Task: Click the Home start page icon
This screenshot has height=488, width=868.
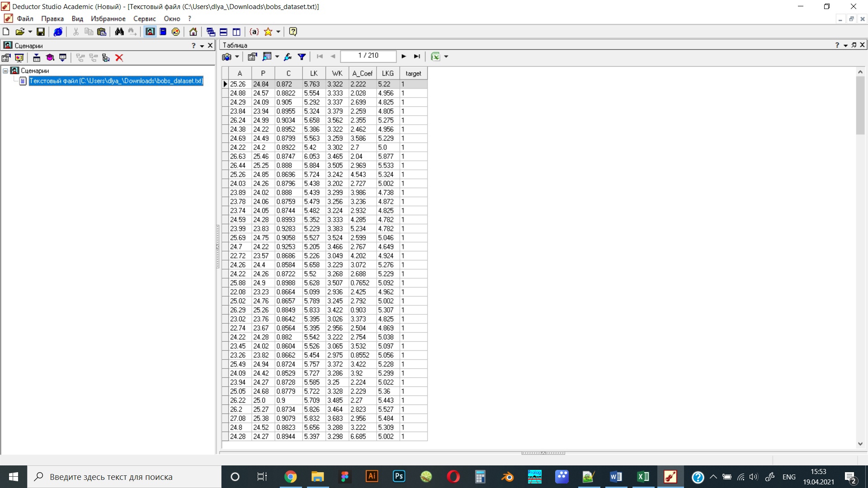Action: point(193,32)
